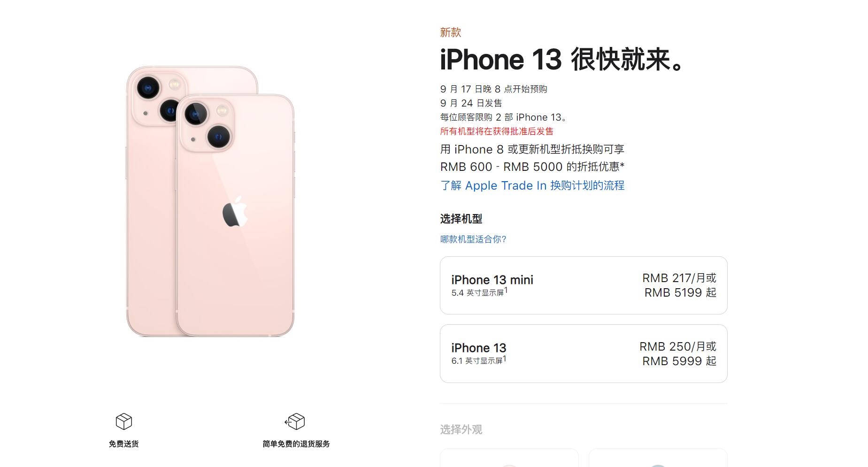Click the 免费送货 label text
This screenshot has width=868, height=467.
pyautogui.click(x=124, y=444)
